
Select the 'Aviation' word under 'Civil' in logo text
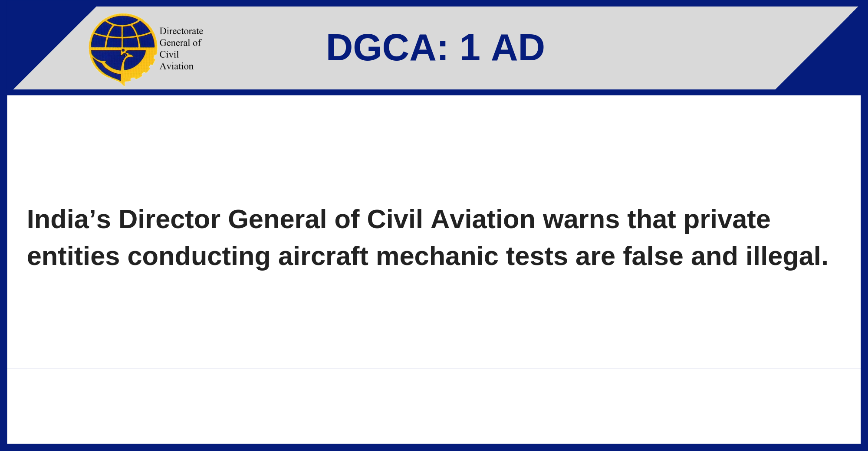pyautogui.click(x=176, y=66)
